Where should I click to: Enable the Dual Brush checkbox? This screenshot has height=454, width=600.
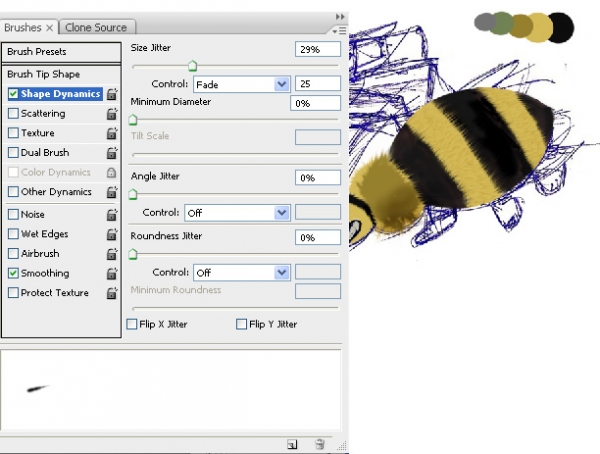coord(13,152)
